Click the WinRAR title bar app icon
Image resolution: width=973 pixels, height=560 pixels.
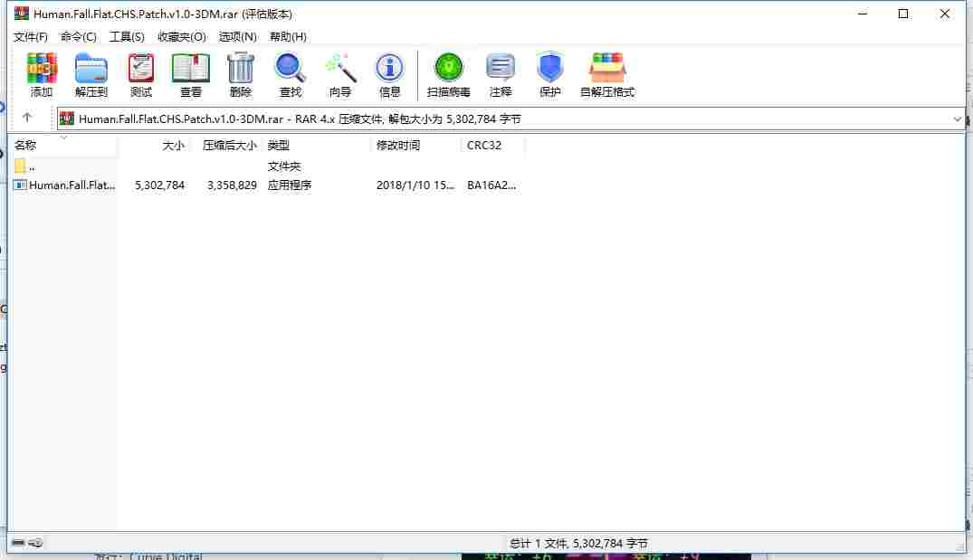21,13
